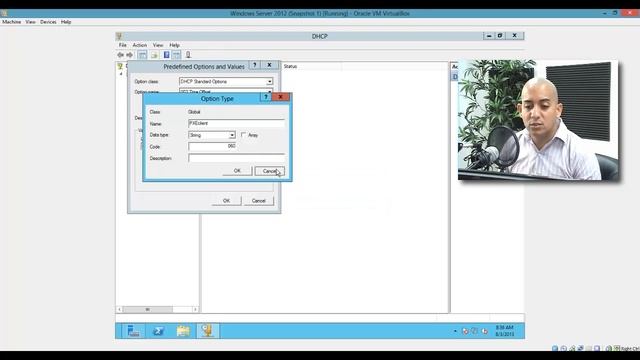
Task: Open Server Manager from the taskbar
Action: (133, 331)
